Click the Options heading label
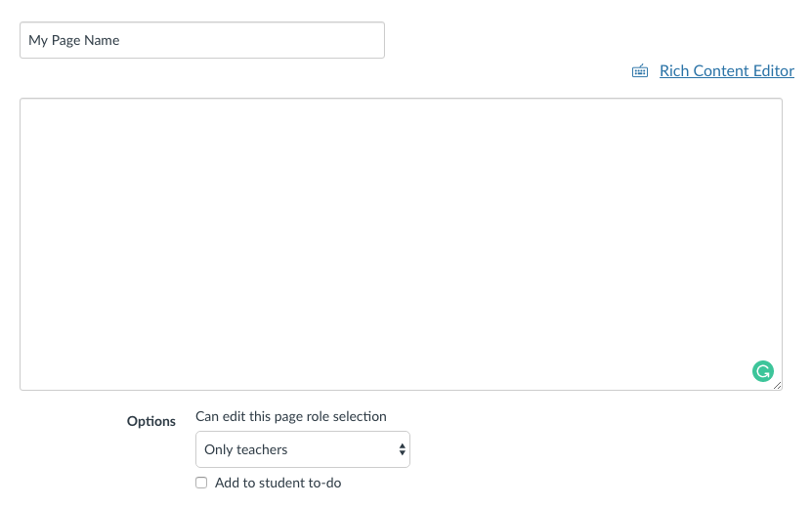Image resolution: width=812 pixels, height=507 pixels. point(151,421)
